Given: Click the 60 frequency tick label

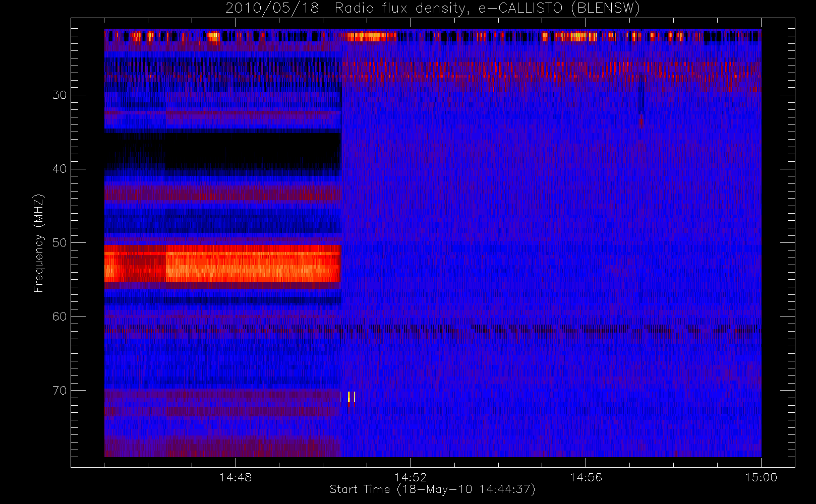Looking at the screenshot, I should 60,317.
